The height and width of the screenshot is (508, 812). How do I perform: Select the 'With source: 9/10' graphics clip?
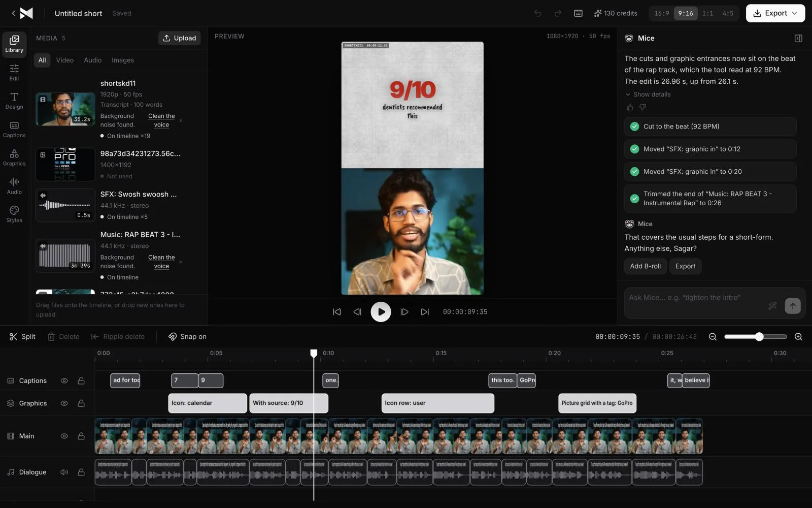(x=289, y=403)
